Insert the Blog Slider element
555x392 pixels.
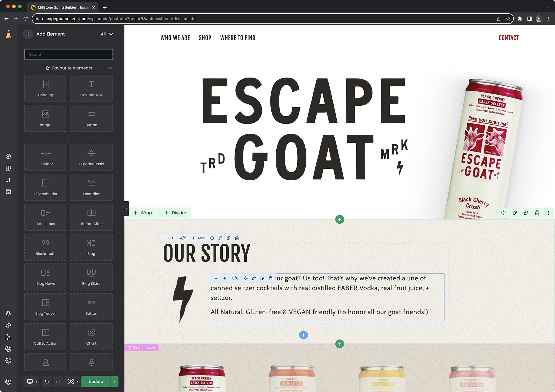[x=91, y=277]
